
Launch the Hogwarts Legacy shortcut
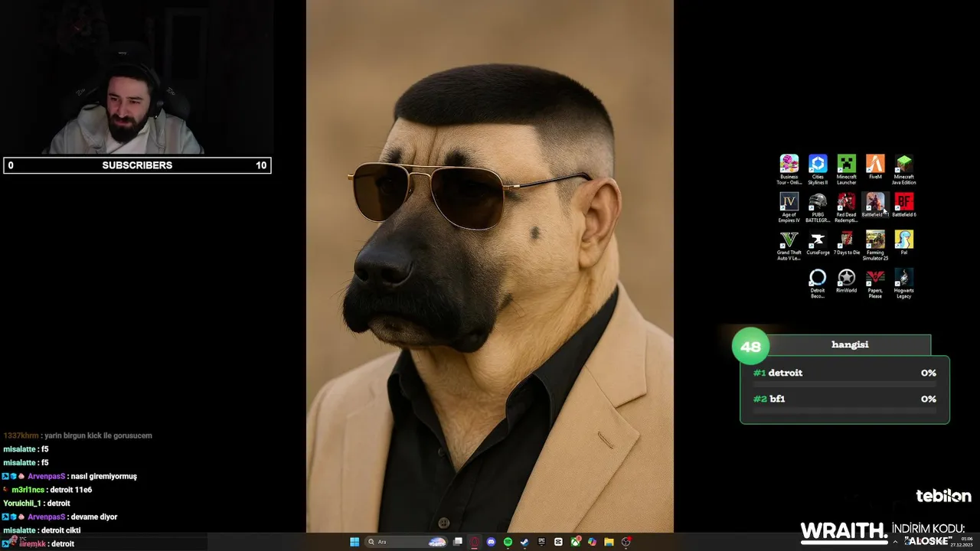point(904,283)
